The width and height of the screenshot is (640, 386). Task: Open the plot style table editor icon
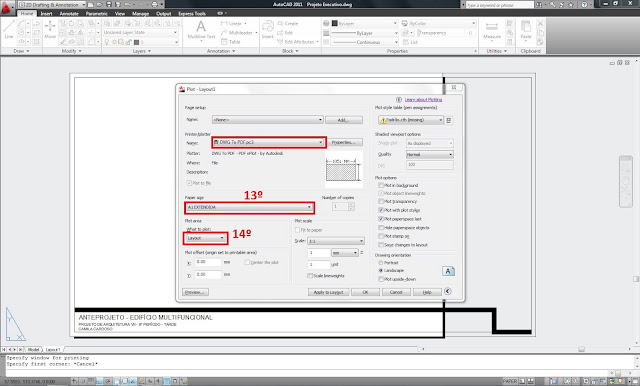tap(449, 120)
